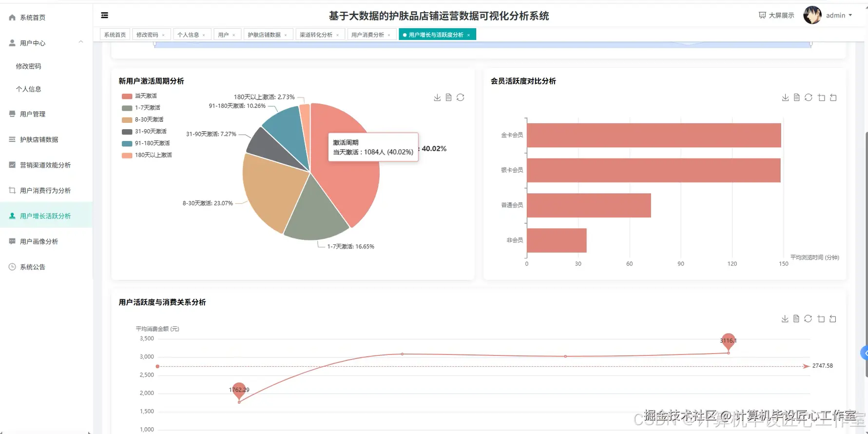Open 用户消费行为分析 in the sidebar
The height and width of the screenshot is (434, 868).
click(46, 191)
